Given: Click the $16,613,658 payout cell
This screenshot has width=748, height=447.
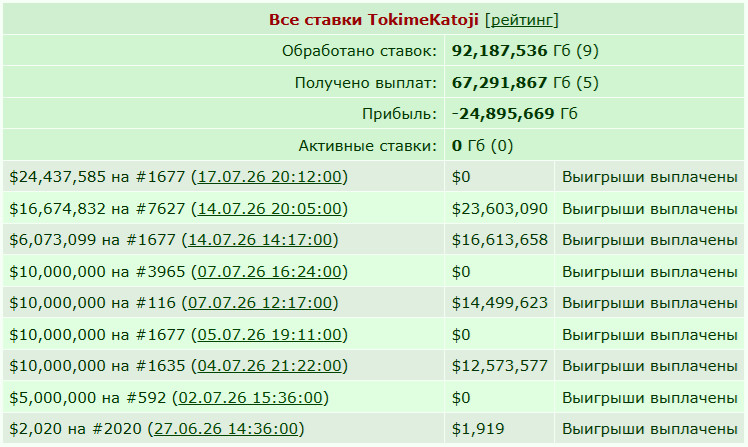Looking at the screenshot, I should click(x=499, y=239).
